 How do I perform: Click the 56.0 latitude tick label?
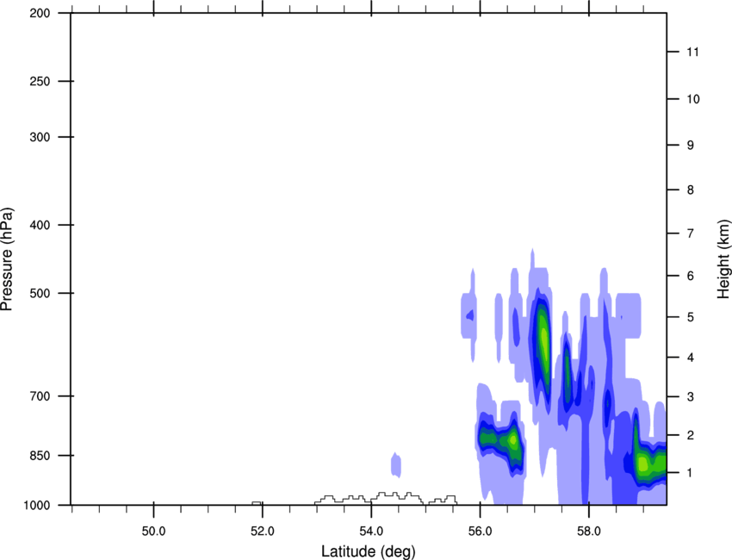pyautogui.click(x=480, y=532)
